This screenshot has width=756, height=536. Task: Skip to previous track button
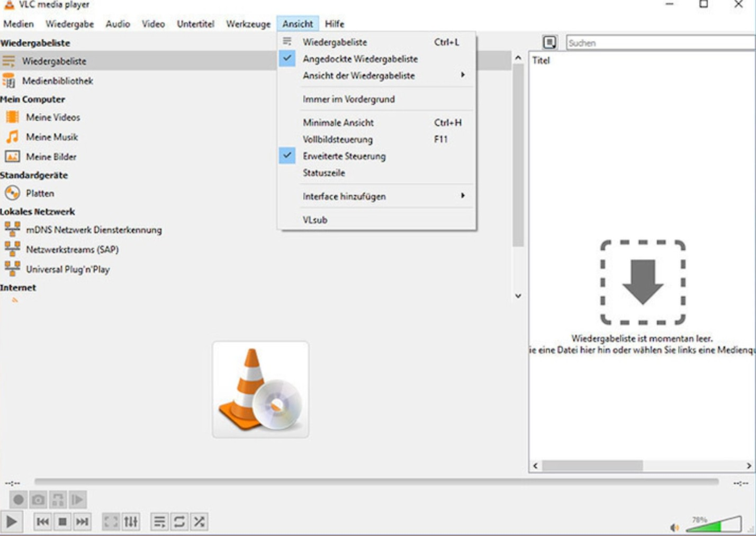coord(43,522)
